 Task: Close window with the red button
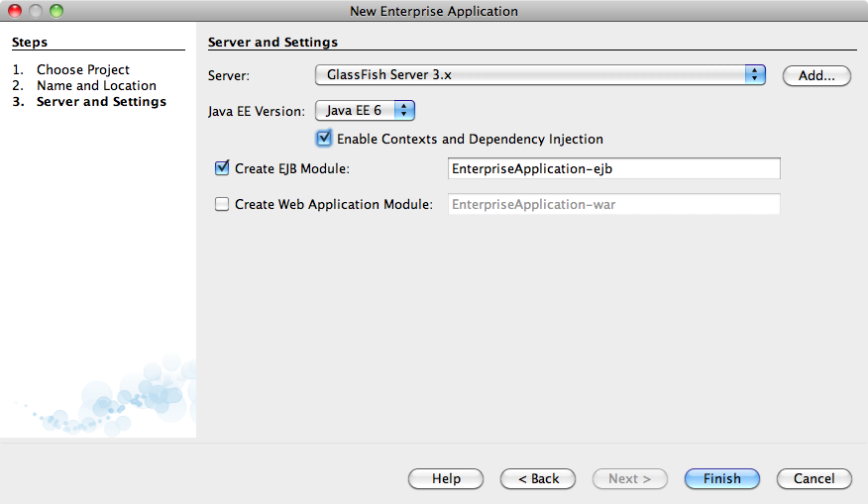pos(15,11)
